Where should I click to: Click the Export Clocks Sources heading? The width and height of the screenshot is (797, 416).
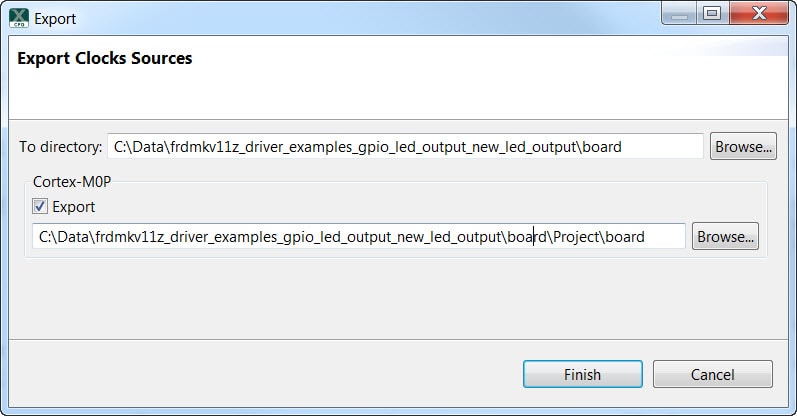click(x=105, y=58)
